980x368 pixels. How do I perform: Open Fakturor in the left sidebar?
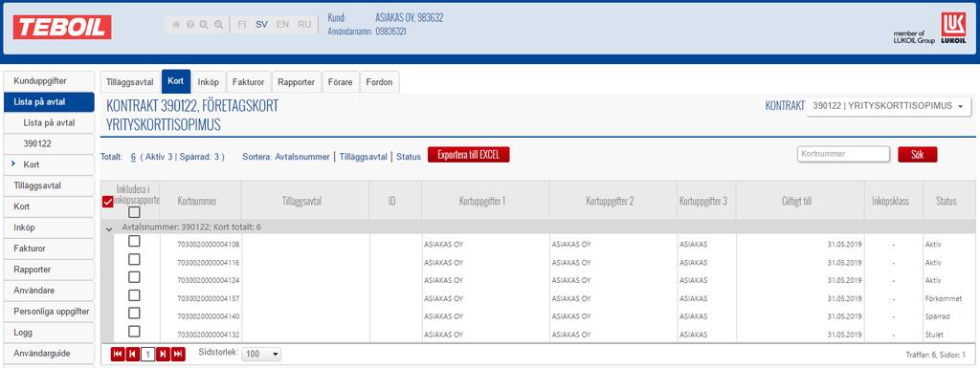(x=49, y=249)
